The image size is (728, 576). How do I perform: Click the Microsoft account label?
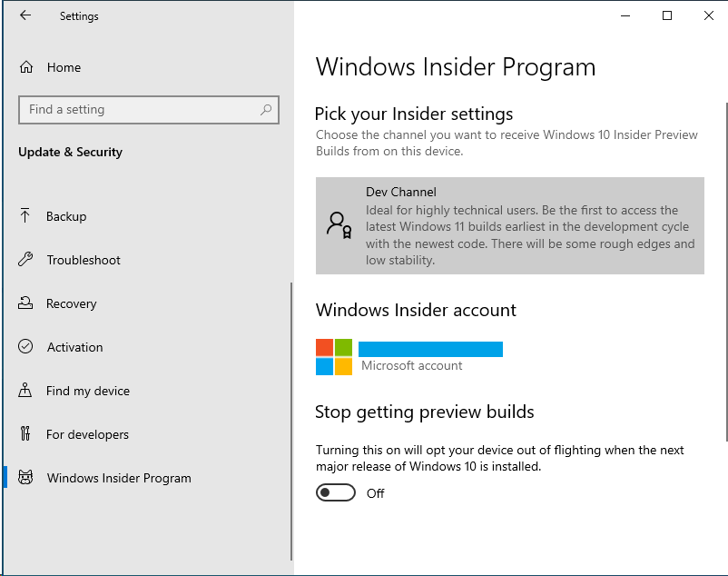click(x=412, y=365)
